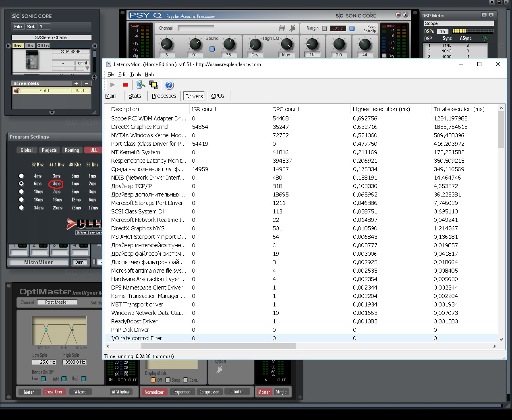
Task: Click the Set 1 lock icon
Action: (x=17, y=91)
